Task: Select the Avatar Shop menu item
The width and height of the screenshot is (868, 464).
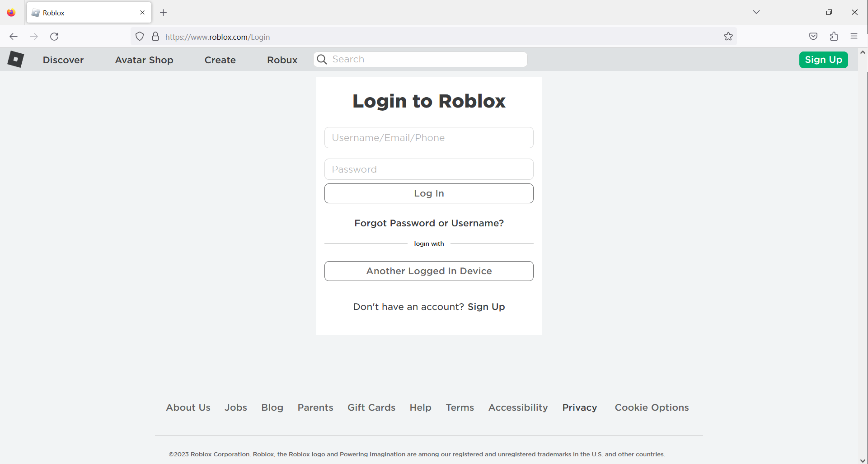Action: click(x=144, y=60)
